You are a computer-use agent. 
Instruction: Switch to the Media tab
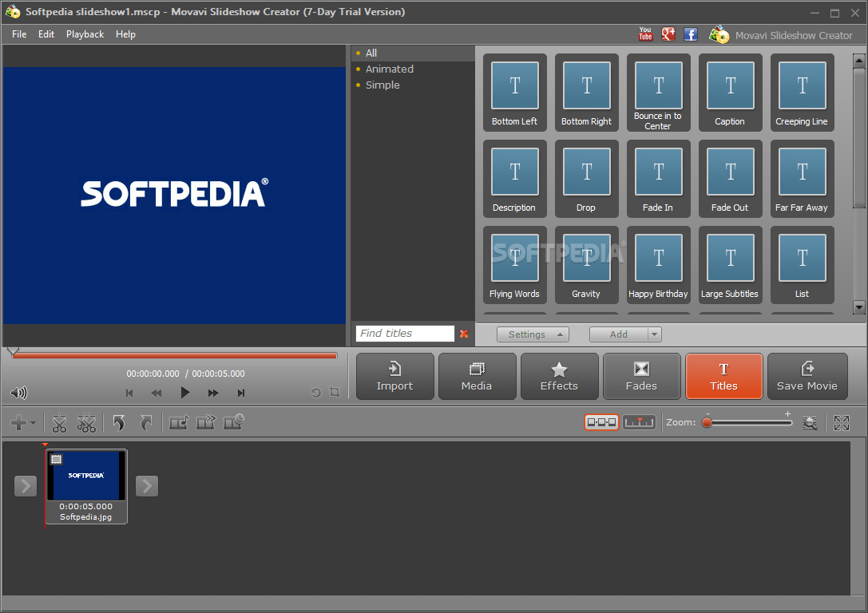478,376
